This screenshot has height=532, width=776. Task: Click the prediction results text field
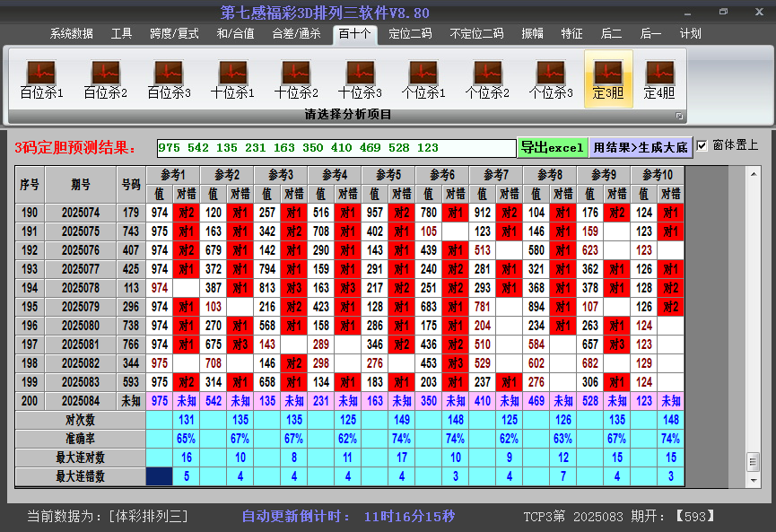(336, 148)
